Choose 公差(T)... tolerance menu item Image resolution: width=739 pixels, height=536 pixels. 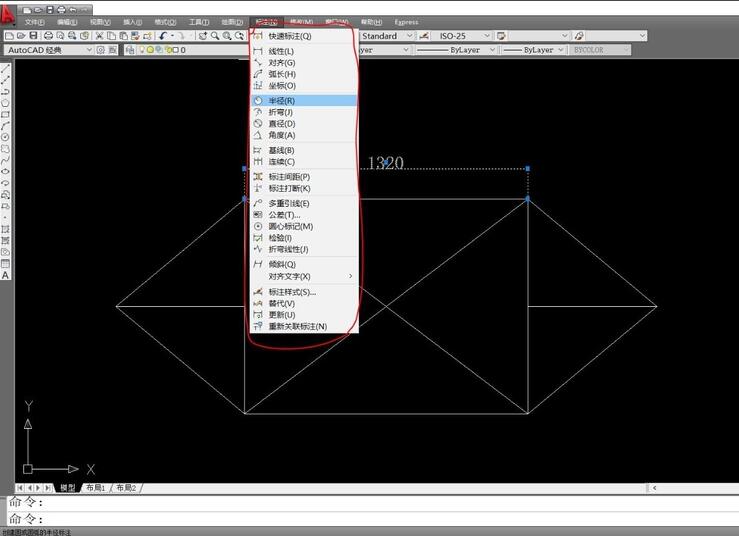coord(304,214)
